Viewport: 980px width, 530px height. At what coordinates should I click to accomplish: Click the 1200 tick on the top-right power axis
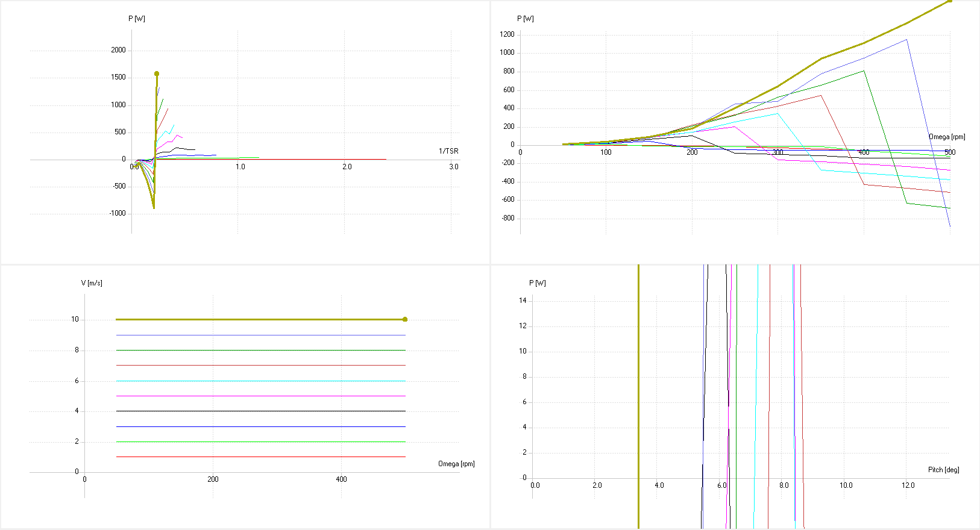[x=507, y=34]
